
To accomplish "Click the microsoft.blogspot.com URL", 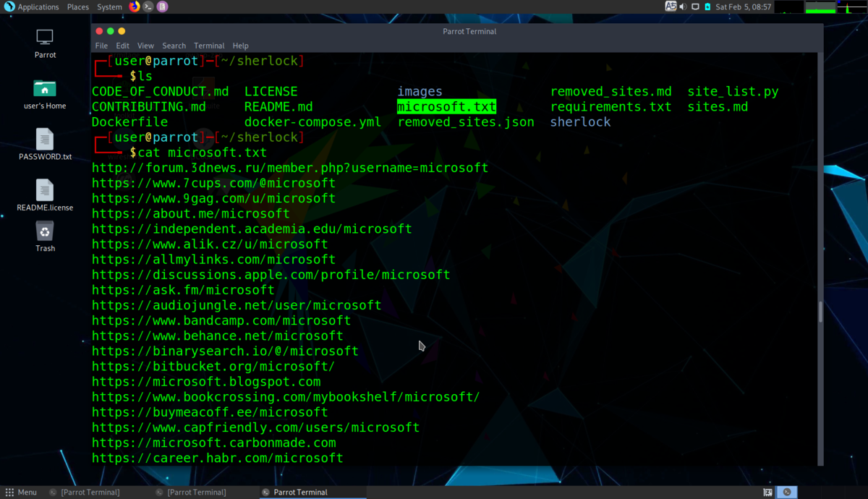I will coord(206,382).
